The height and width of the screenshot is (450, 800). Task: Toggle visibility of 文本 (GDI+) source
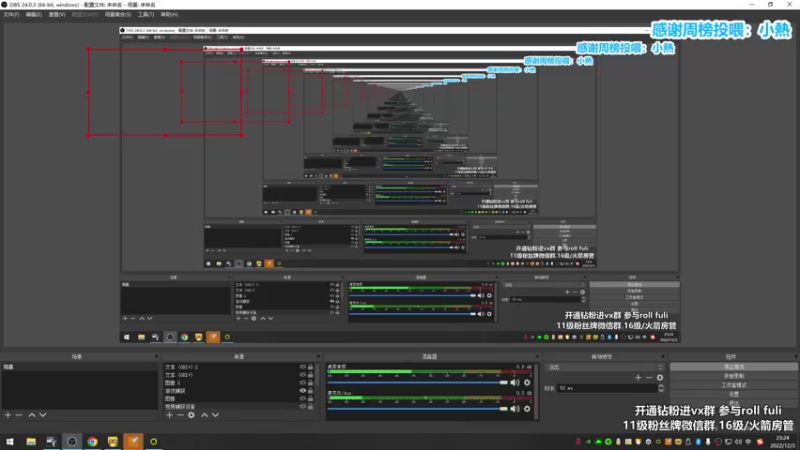[x=303, y=375]
